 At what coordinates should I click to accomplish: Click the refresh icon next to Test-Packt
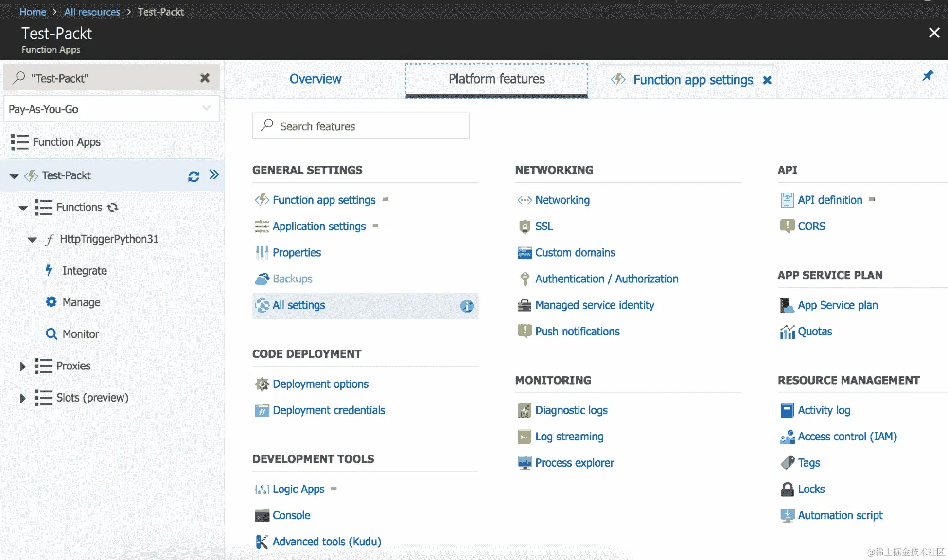tap(193, 176)
